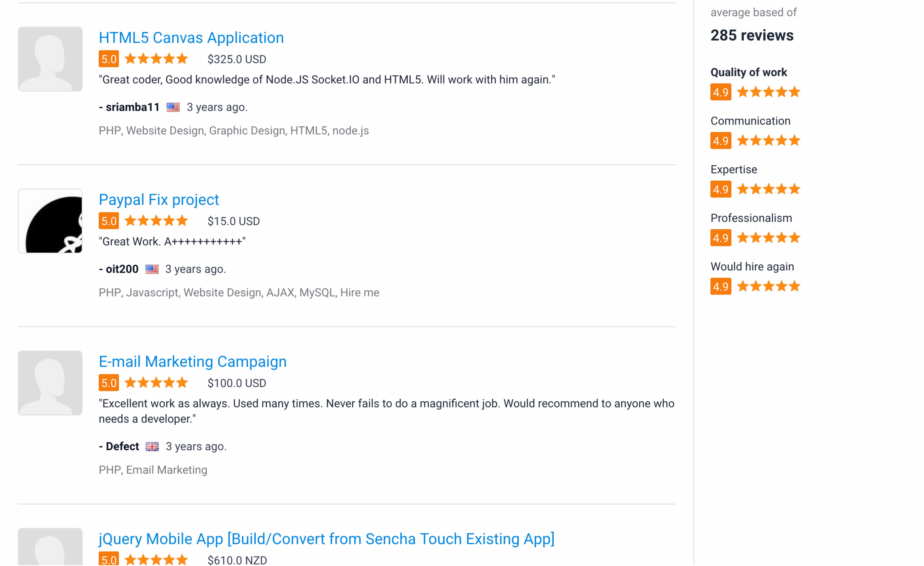Click the 285 reviews heading
The height and width of the screenshot is (566, 924).
pos(752,35)
